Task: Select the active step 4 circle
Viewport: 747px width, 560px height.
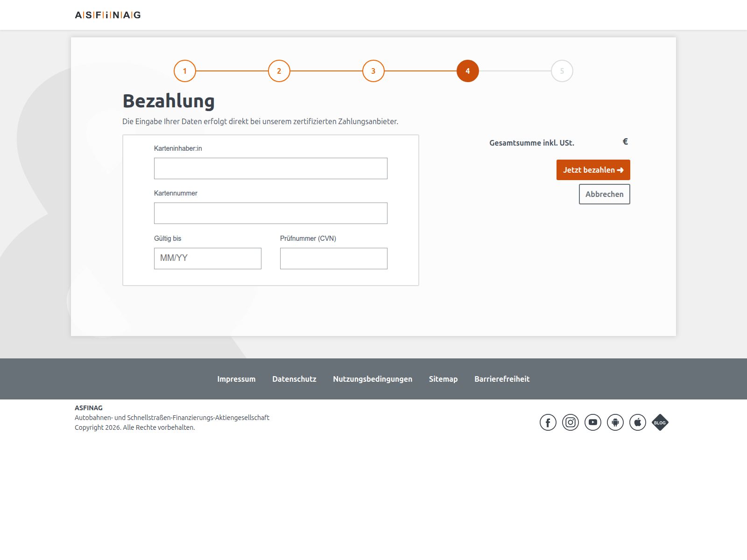Action: (x=468, y=71)
